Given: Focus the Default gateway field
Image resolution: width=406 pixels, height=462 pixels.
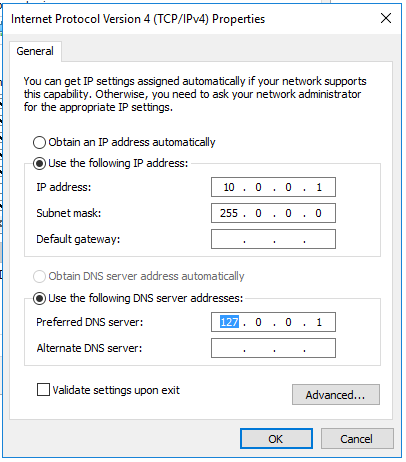Looking at the screenshot, I should (x=273, y=239).
